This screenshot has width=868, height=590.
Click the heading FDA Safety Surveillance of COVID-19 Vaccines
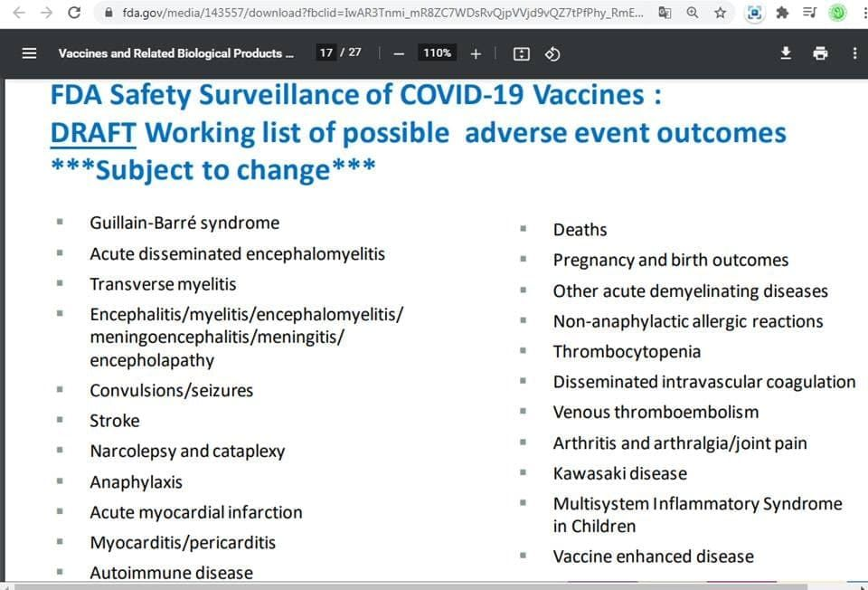(355, 95)
